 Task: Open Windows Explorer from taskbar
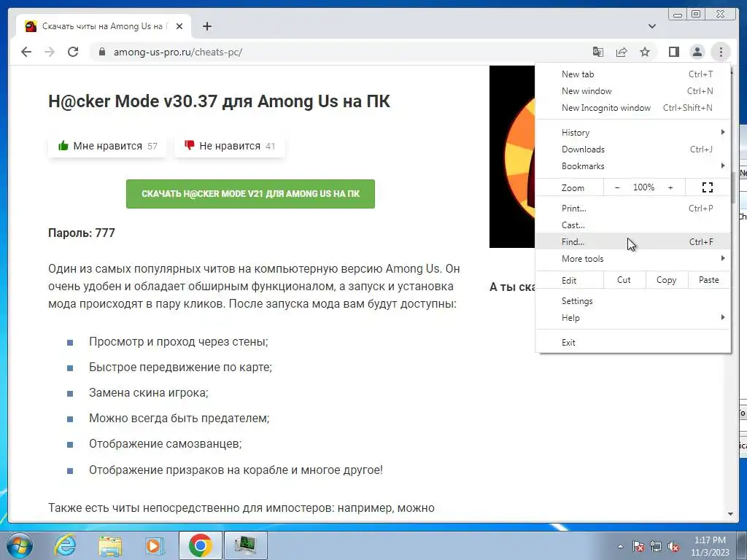110,545
